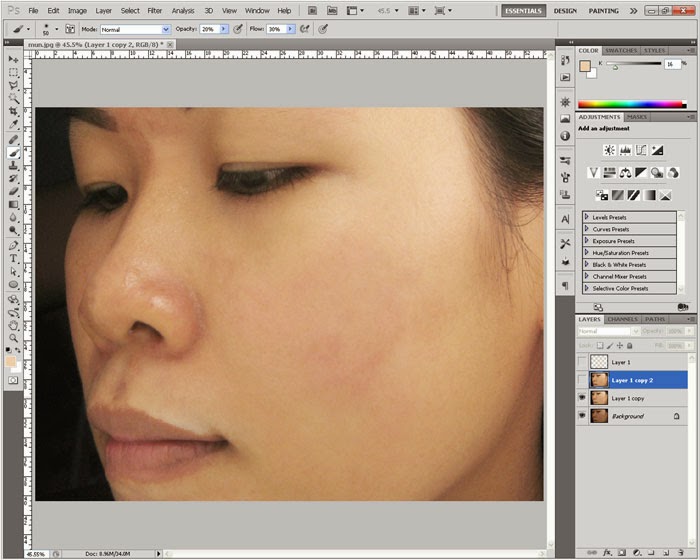Expand Curves Presets
700x560 pixels.
click(x=586, y=229)
